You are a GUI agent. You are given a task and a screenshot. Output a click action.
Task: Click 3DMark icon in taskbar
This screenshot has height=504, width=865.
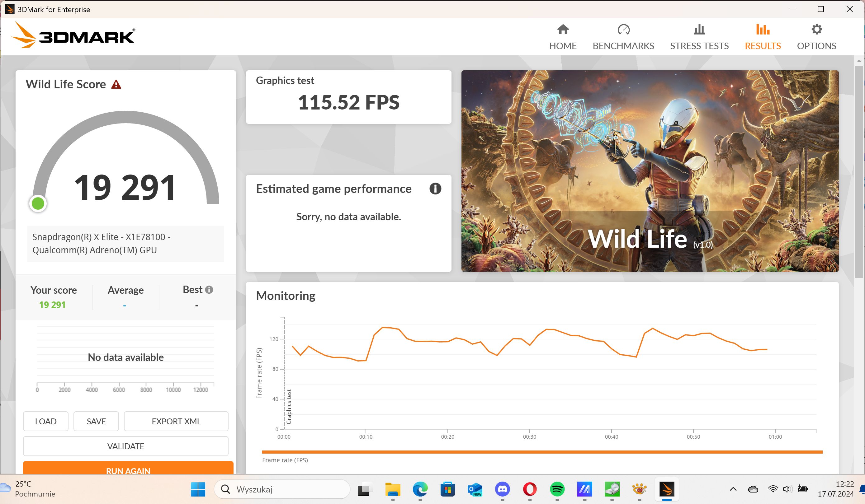[x=667, y=489]
